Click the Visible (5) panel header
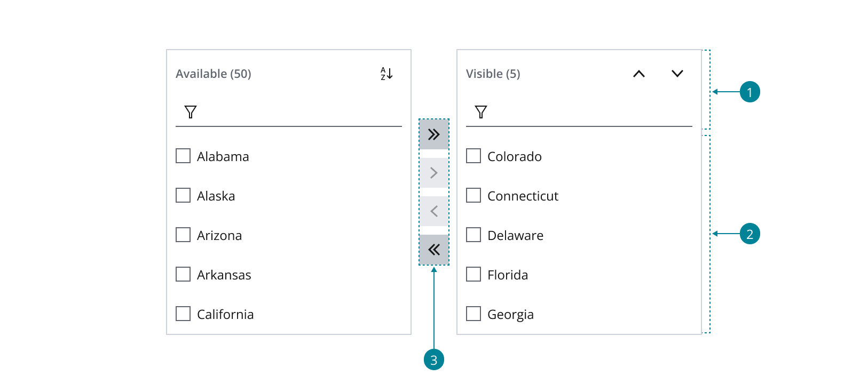The width and height of the screenshot is (868, 384). [493, 74]
